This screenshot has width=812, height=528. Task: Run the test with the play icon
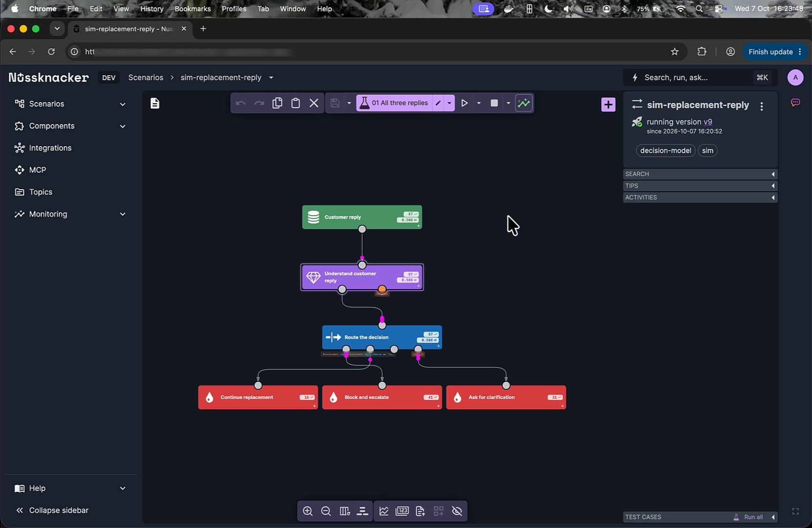click(x=465, y=103)
